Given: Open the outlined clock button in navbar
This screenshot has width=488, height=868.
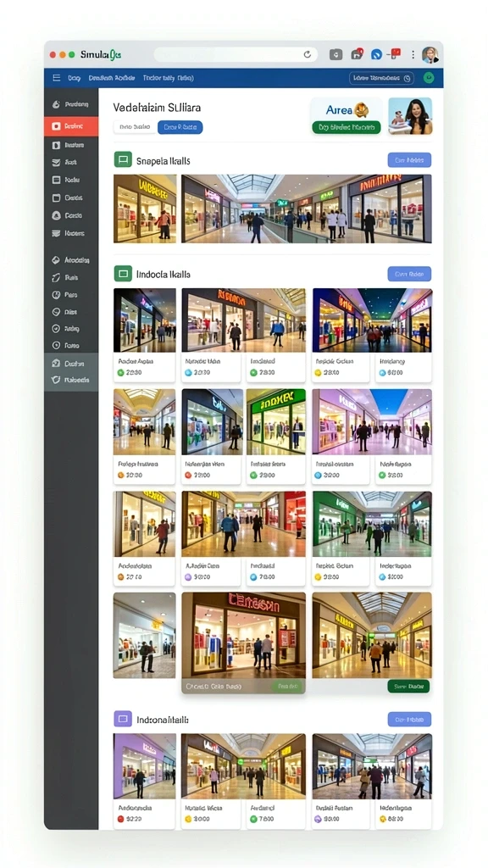Looking at the screenshot, I should 382,78.
